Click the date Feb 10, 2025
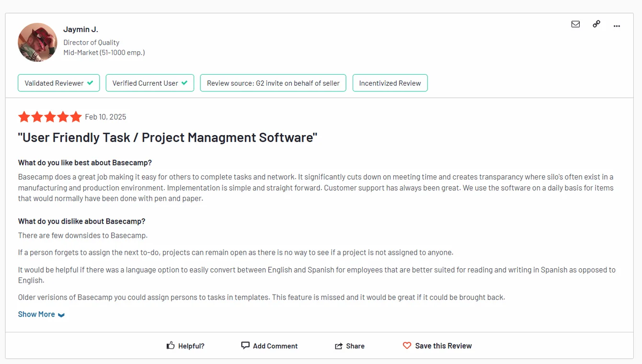 click(x=106, y=117)
